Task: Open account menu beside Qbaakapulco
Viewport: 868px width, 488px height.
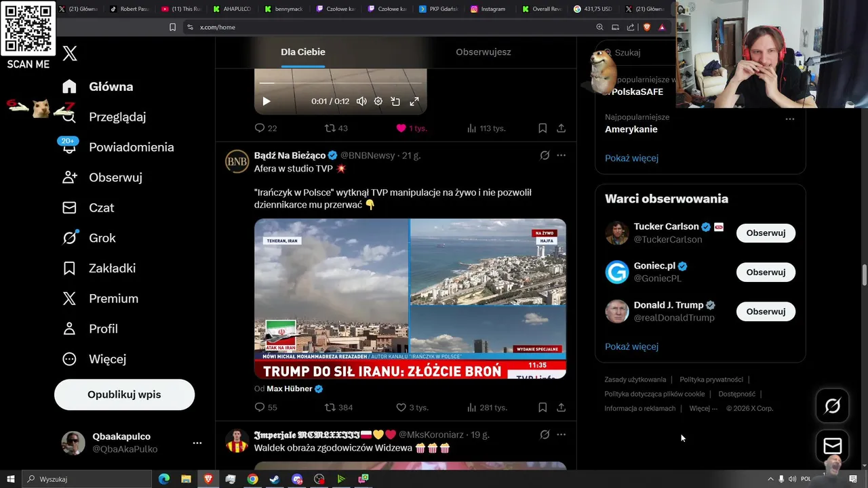Action: [197, 443]
